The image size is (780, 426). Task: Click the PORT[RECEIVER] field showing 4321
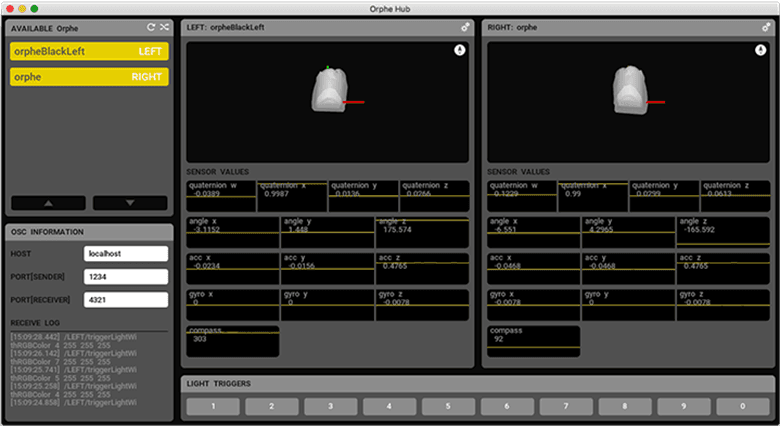[126, 300]
